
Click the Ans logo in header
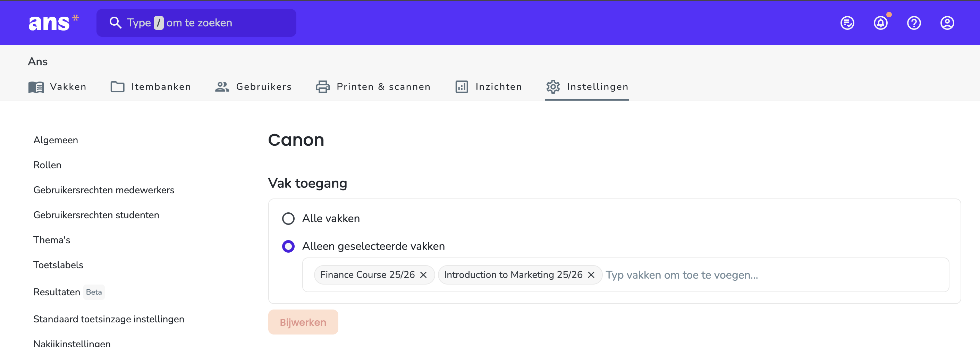(x=54, y=23)
